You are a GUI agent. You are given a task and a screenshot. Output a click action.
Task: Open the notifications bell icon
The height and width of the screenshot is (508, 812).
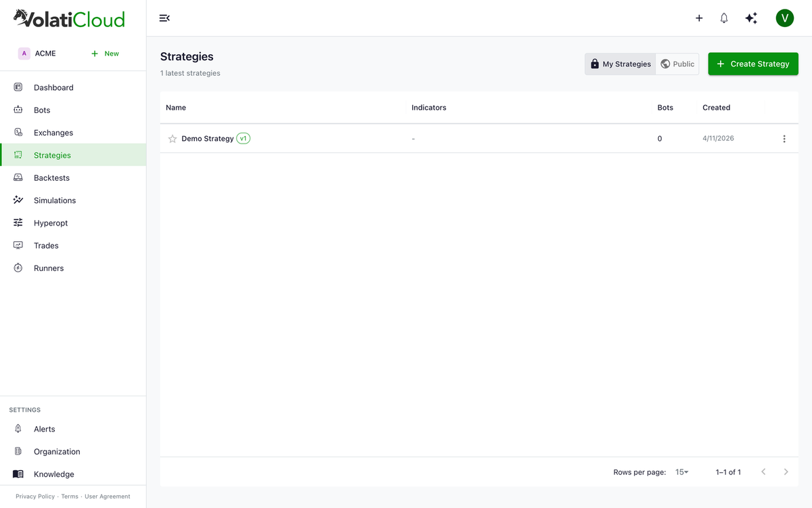[x=724, y=18]
